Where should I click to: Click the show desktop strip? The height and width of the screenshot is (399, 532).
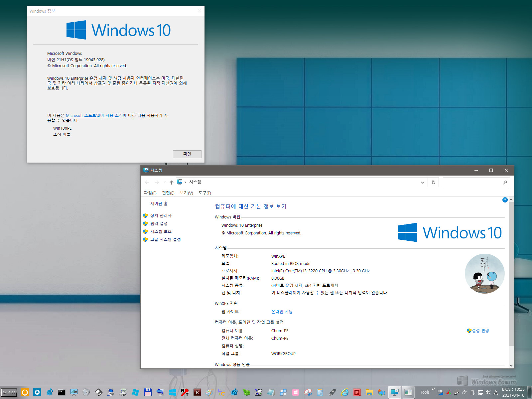(529, 392)
